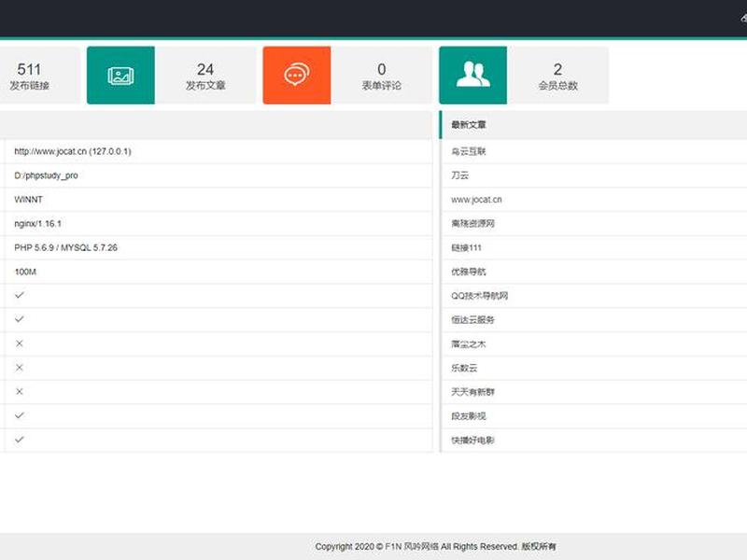Select the 天天有新群 entry
Image resolution: width=747 pixels, height=560 pixels.
(473, 392)
